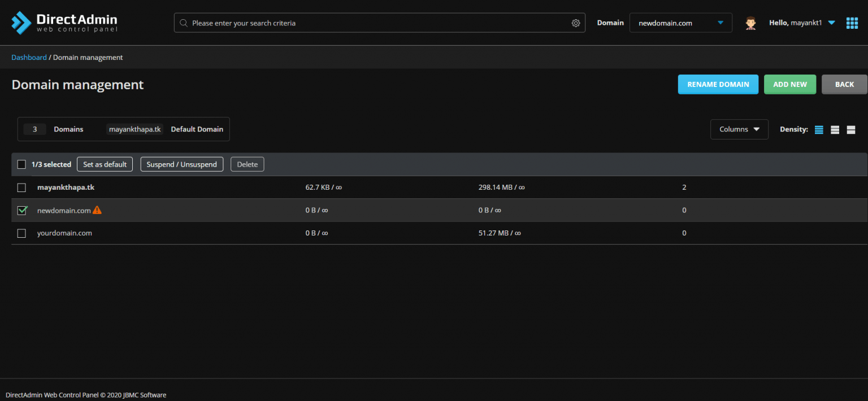Screen dimensions: 868x401
Task: Open search settings gear in search bar
Action: coord(575,23)
